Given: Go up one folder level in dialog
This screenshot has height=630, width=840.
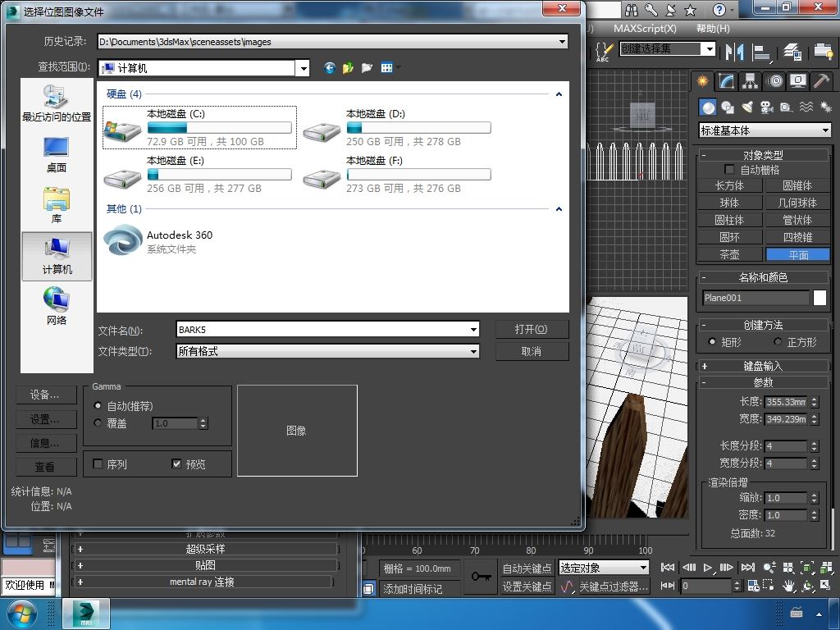Looking at the screenshot, I should 348,67.
